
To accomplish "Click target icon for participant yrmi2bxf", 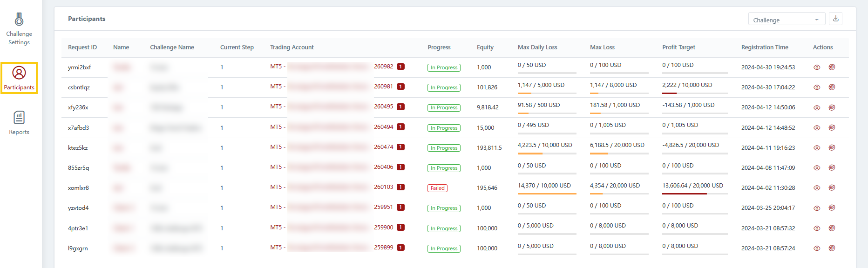I will 832,67.
